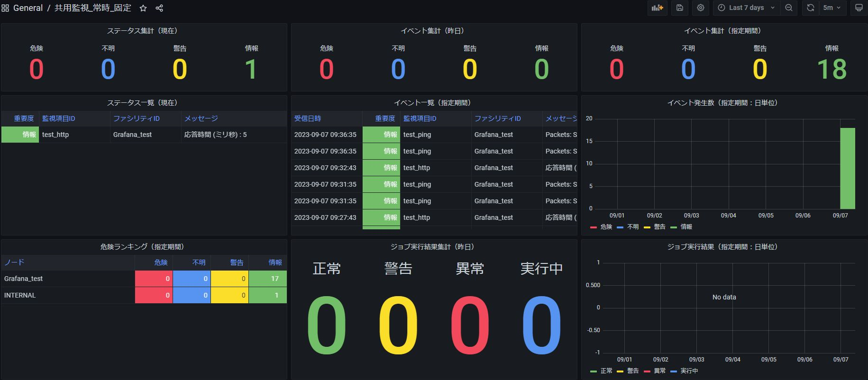Open the Last 7 days time picker

(x=747, y=8)
